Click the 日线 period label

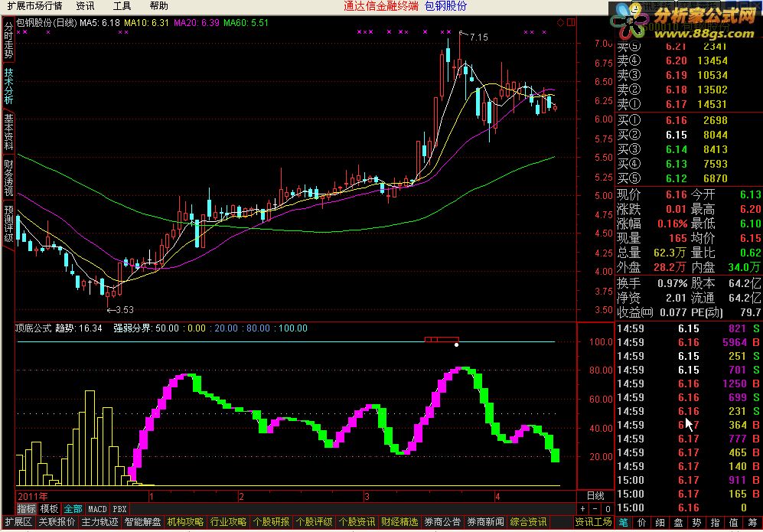click(x=595, y=495)
